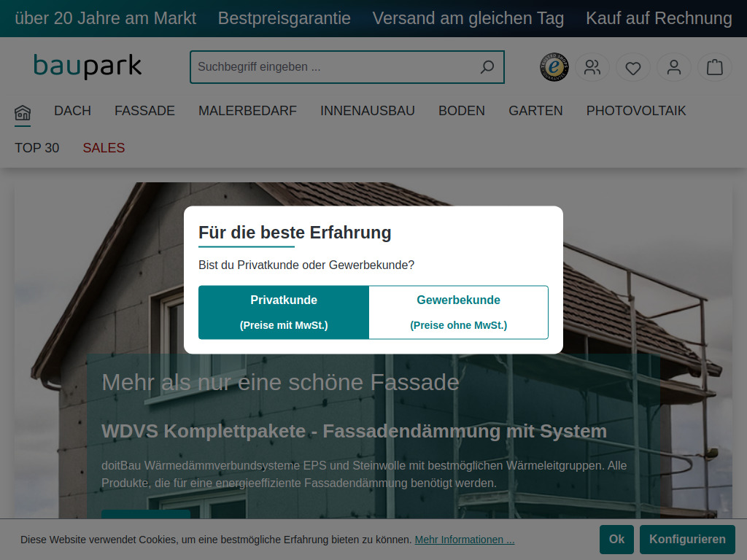Open the DACH category menu
Image resolution: width=747 pixels, height=560 pixels.
click(72, 111)
